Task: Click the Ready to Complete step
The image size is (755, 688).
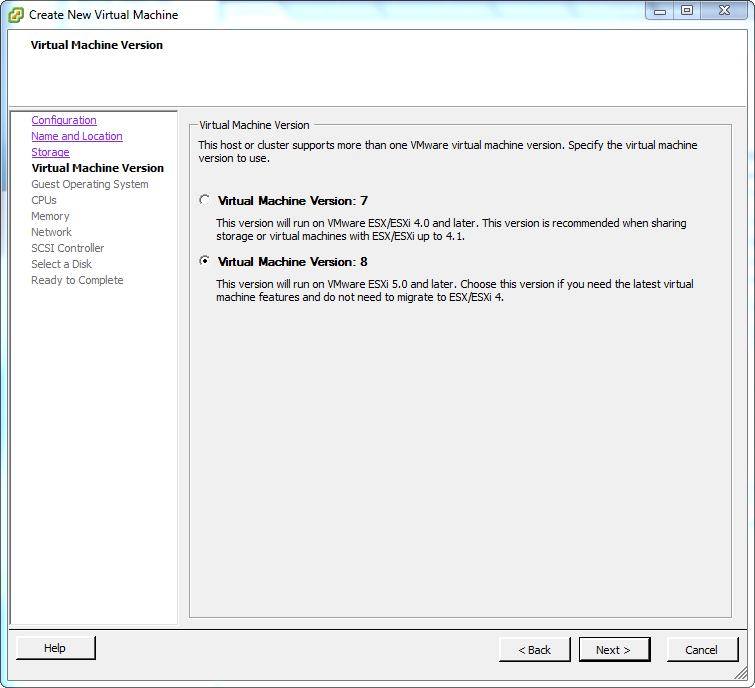Action: [77, 280]
